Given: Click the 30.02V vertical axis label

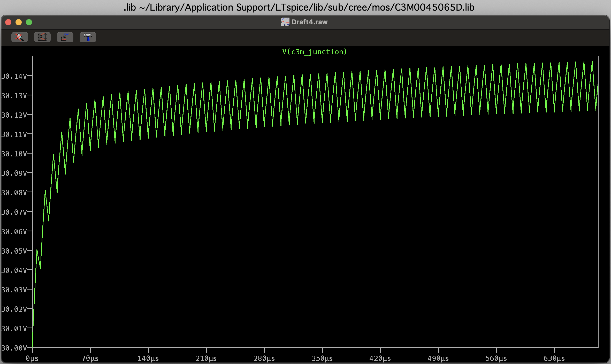Looking at the screenshot, I should pos(14,309).
